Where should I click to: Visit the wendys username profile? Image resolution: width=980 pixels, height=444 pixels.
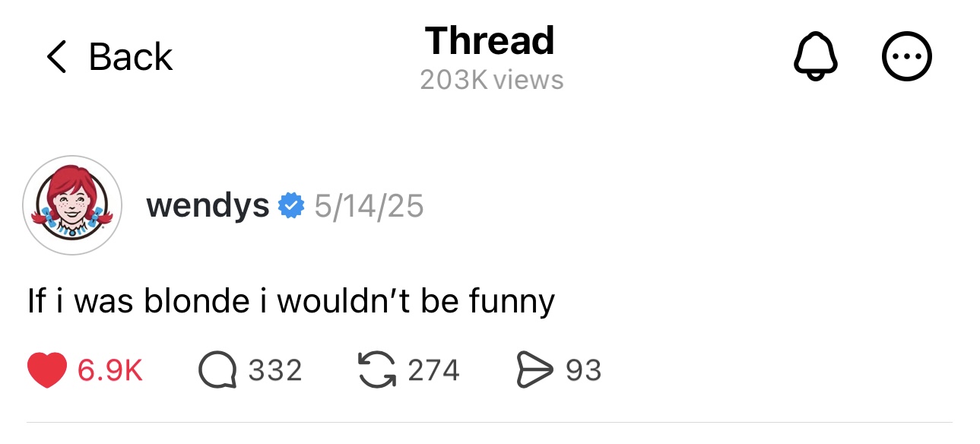[208, 205]
